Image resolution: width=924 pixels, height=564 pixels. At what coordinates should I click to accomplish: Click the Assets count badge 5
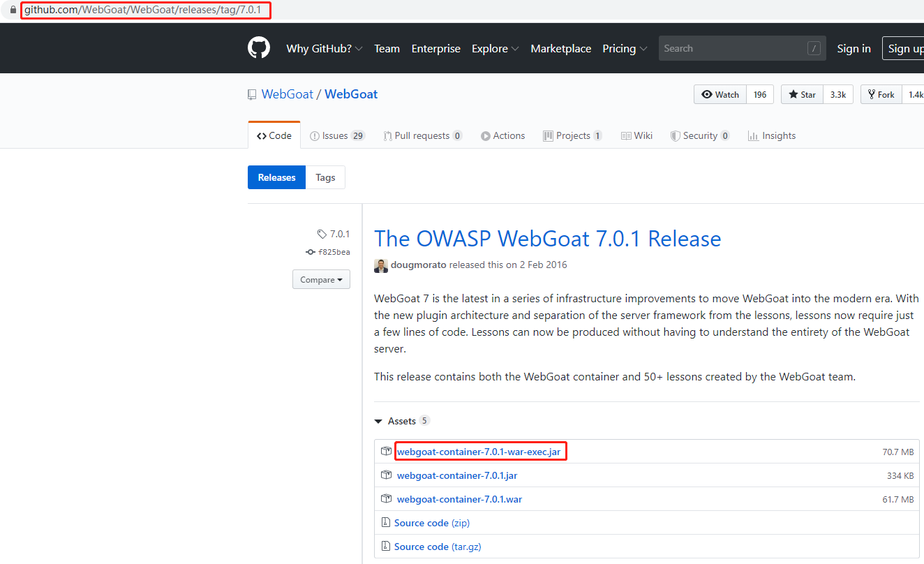(424, 421)
